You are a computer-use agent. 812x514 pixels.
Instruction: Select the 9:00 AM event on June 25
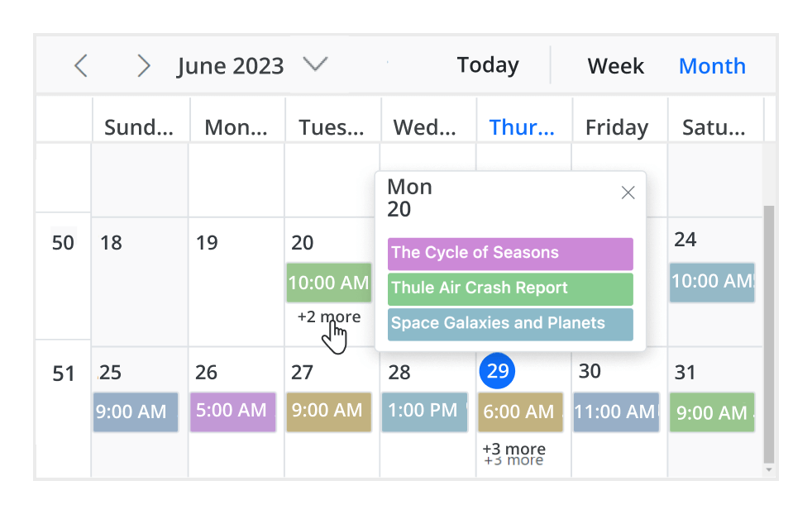click(x=135, y=412)
